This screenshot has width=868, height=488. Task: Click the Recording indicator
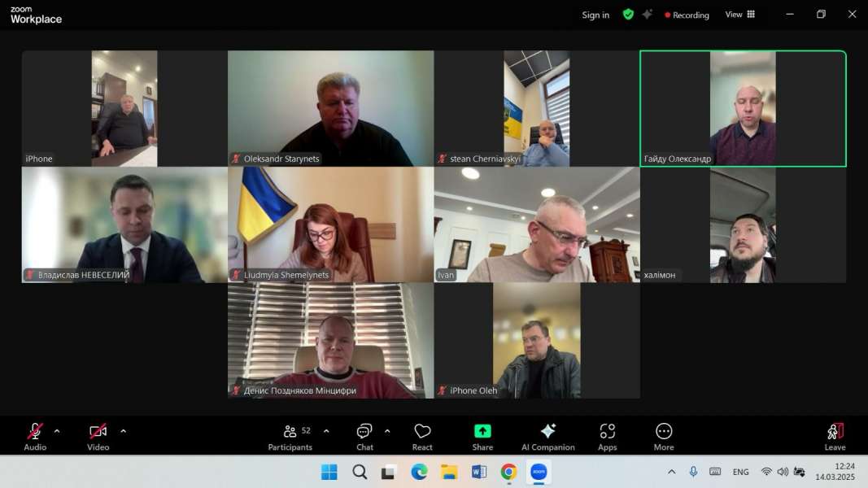(687, 15)
